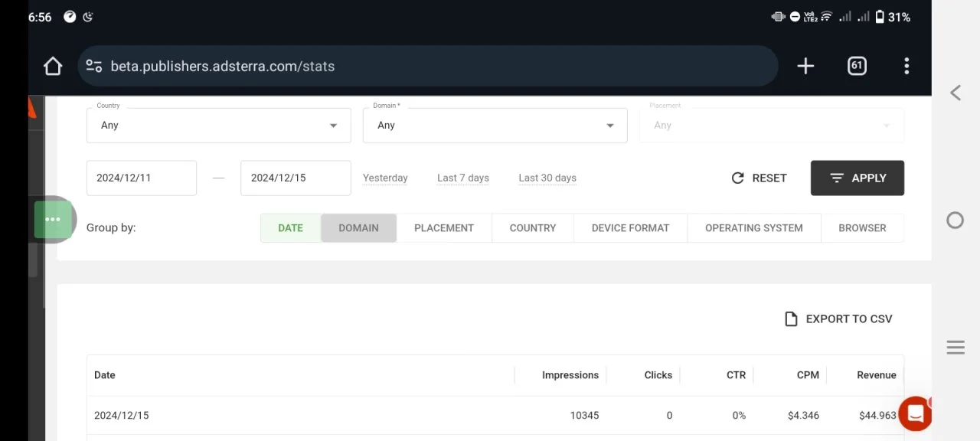The image size is (980, 441).
Task: Apply the filters with APPLY
Action: tap(857, 178)
